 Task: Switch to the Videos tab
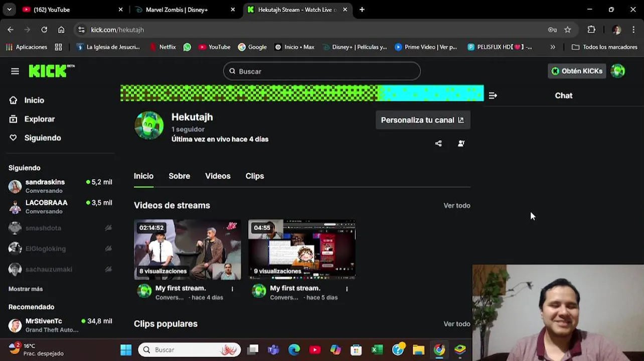pyautogui.click(x=218, y=176)
